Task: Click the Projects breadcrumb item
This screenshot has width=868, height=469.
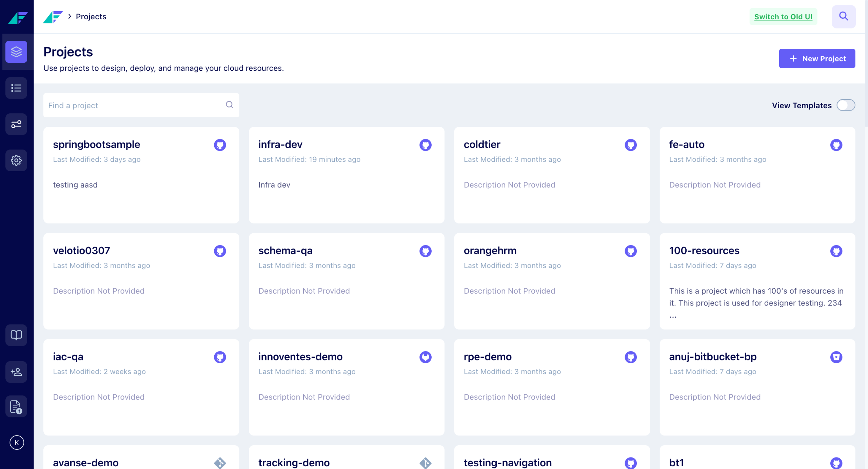Action: pyautogui.click(x=91, y=16)
